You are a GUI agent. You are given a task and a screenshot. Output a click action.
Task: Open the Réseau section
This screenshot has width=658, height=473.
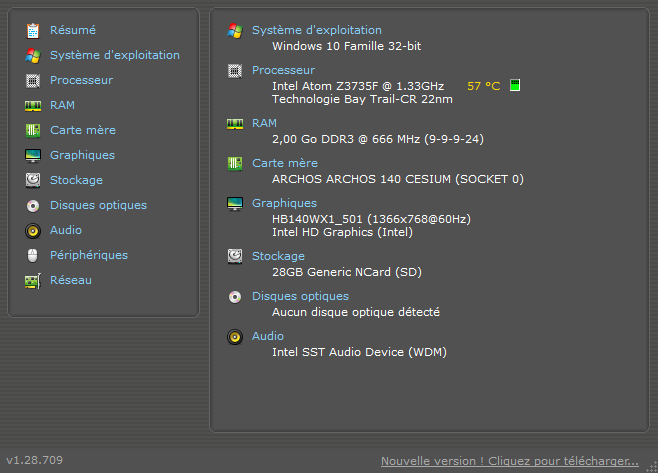tap(70, 280)
